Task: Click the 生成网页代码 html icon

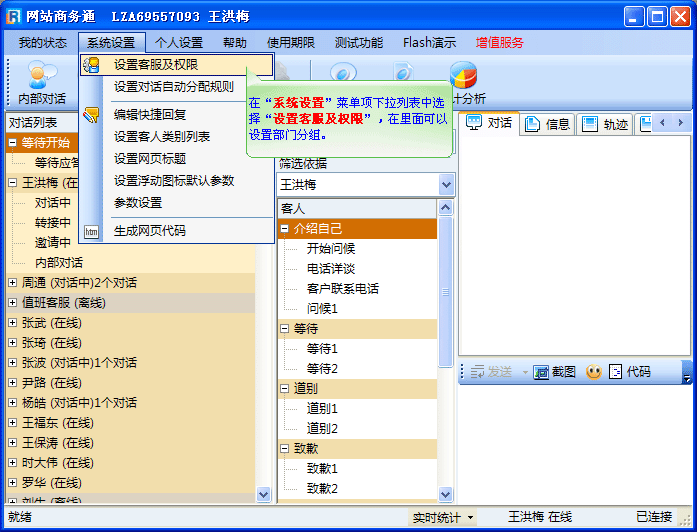Action: tap(92, 231)
